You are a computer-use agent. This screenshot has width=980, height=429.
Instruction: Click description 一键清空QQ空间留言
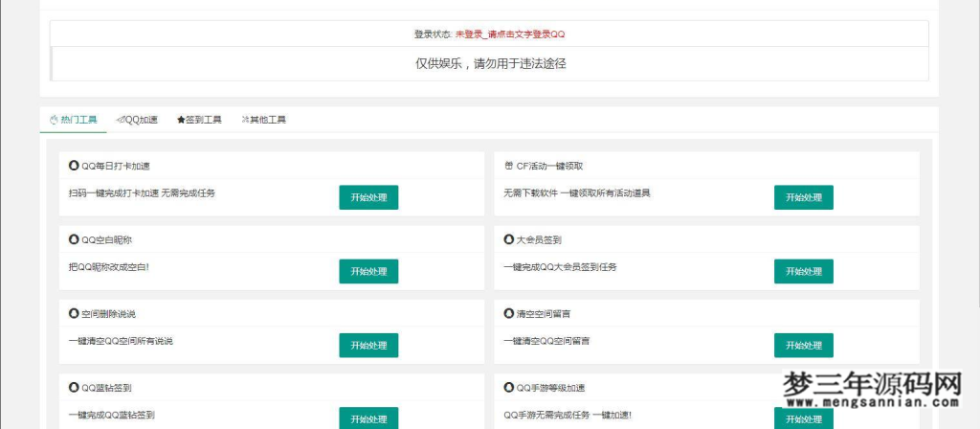(x=546, y=341)
